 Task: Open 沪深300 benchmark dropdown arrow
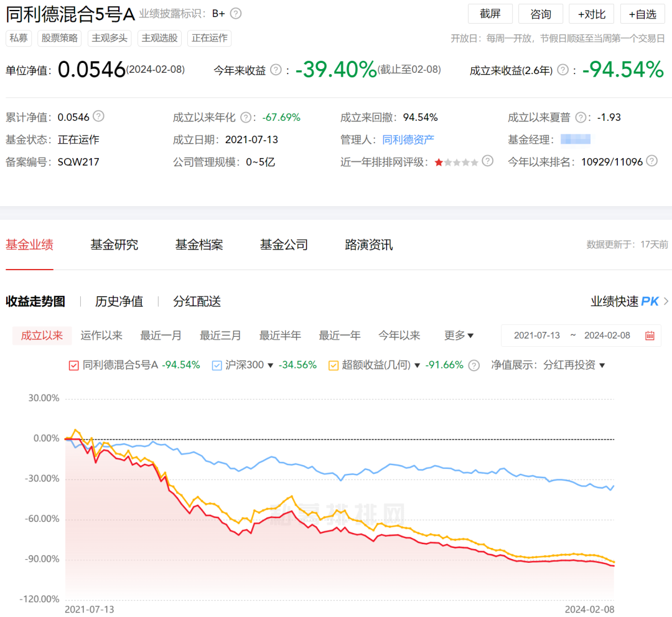pos(271,365)
